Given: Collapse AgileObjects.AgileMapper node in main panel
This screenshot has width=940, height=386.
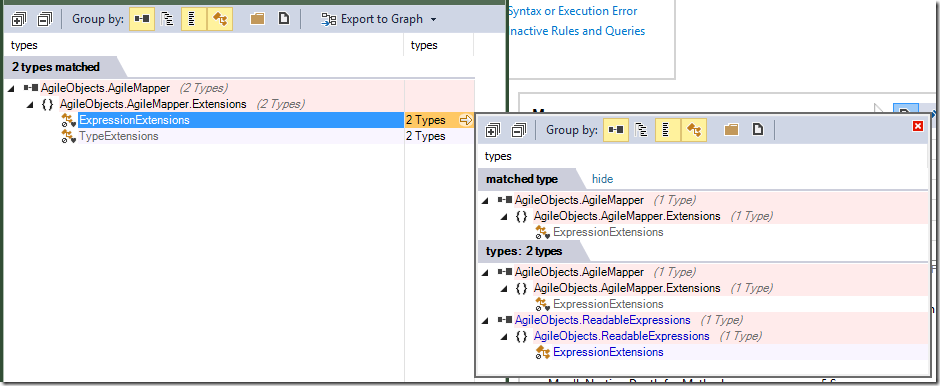Looking at the screenshot, I should [12, 89].
